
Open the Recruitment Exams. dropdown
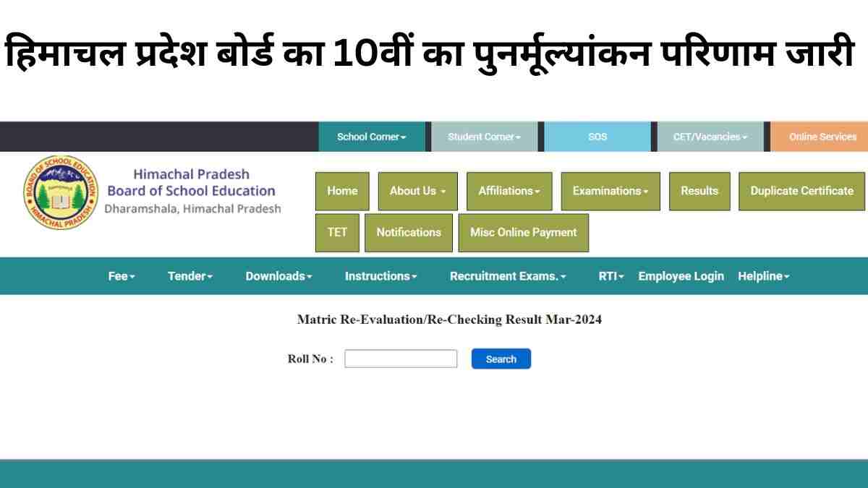[x=508, y=276]
